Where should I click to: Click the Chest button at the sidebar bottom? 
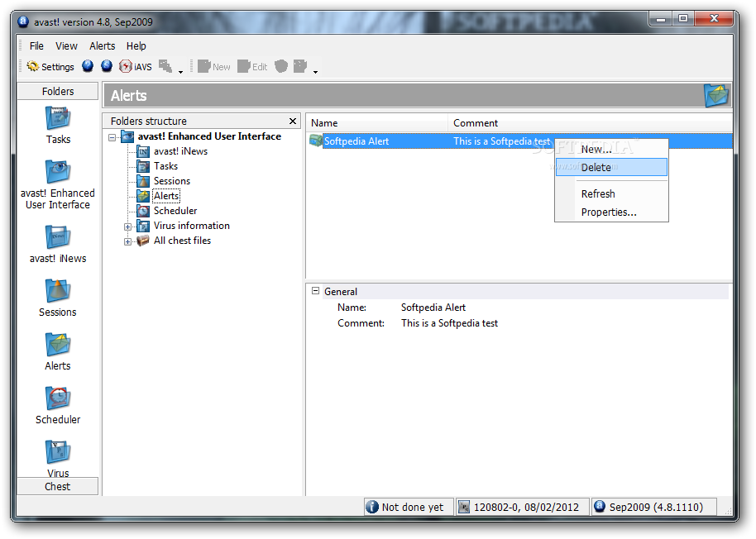[58, 486]
